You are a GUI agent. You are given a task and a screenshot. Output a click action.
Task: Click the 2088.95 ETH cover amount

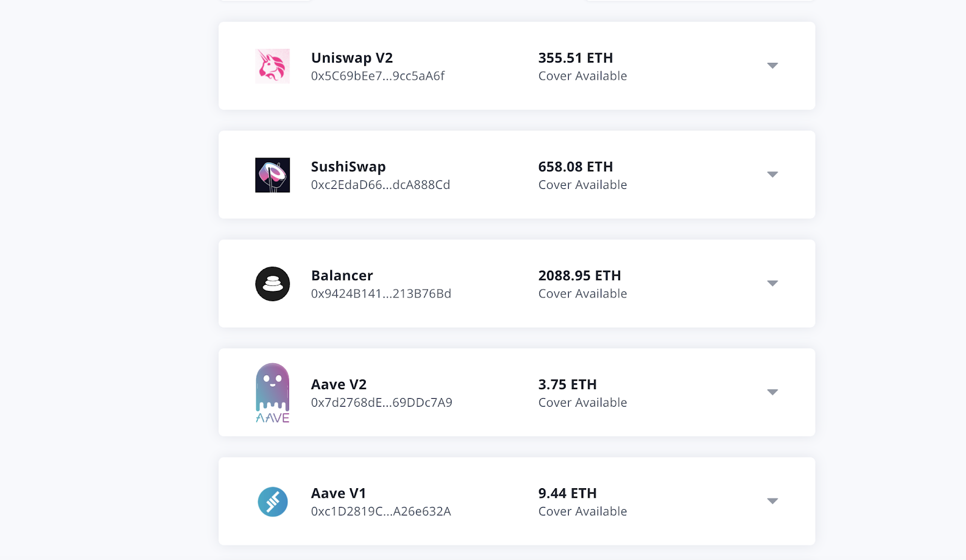click(580, 276)
